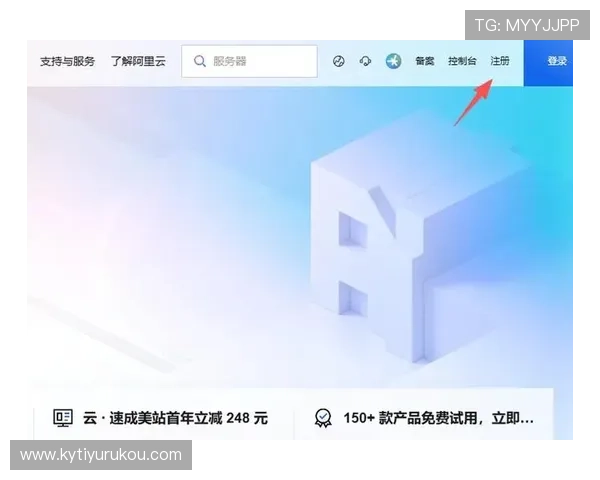Click the award badge icon beside 150+
Image resolution: width=600 pixels, height=480 pixels.
[x=323, y=418]
